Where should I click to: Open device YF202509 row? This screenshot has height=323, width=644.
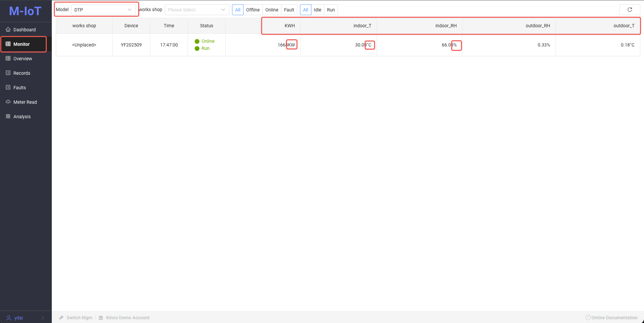(131, 45)
